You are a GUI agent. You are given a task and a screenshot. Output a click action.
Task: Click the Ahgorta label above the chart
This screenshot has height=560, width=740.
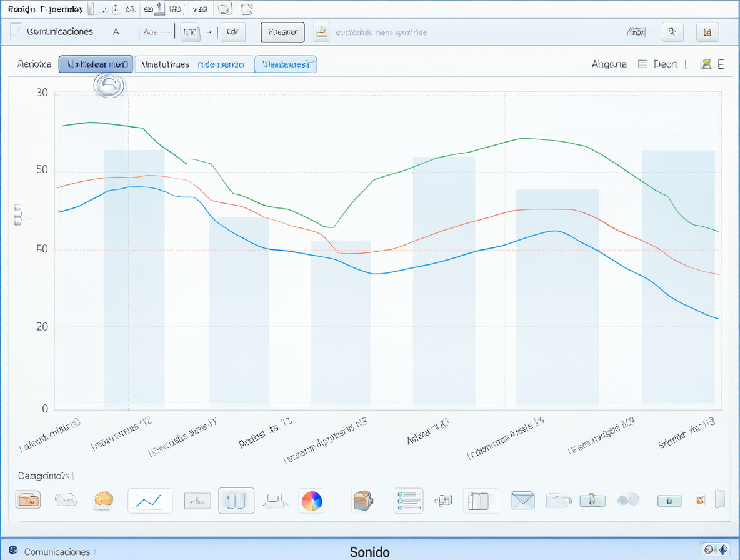click(609, 64)
